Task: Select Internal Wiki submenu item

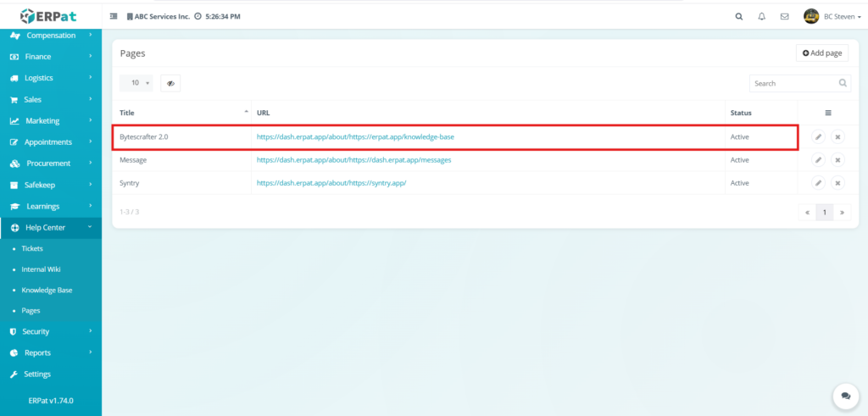Action: (41, 269)
